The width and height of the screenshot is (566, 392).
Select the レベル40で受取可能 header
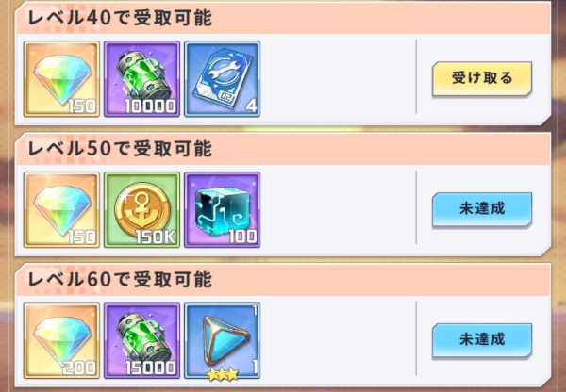pyautogui.click(x=120, y=18)
